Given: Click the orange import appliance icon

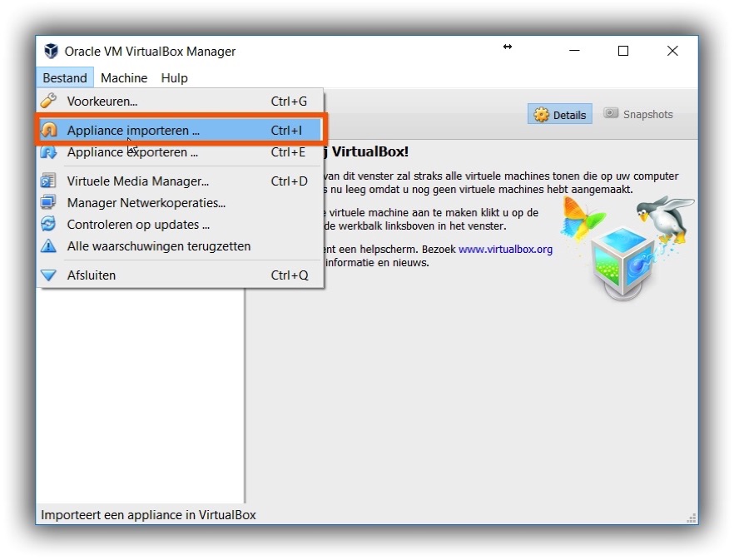Looking at the screenshot, I should click(48, 130).
